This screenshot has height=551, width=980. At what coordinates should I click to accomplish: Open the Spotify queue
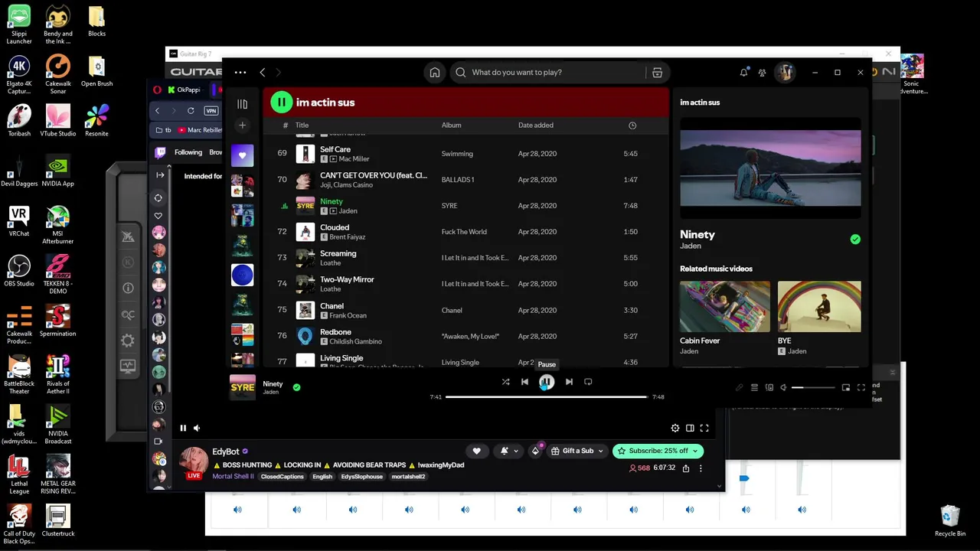tap(754, 388)
